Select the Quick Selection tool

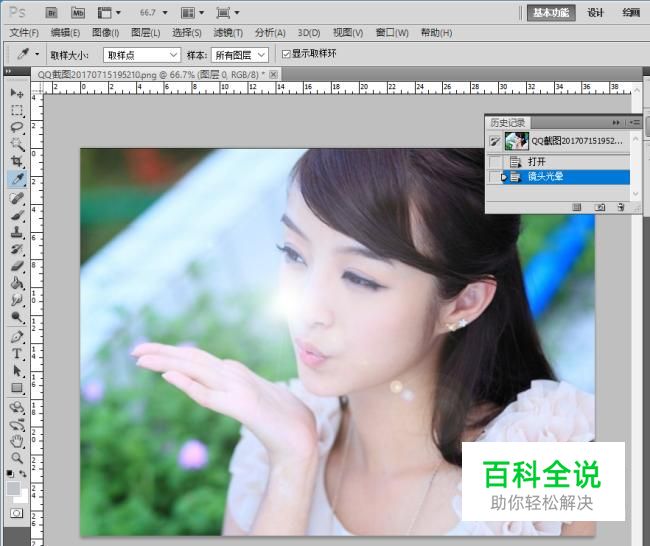coord(17,144)
